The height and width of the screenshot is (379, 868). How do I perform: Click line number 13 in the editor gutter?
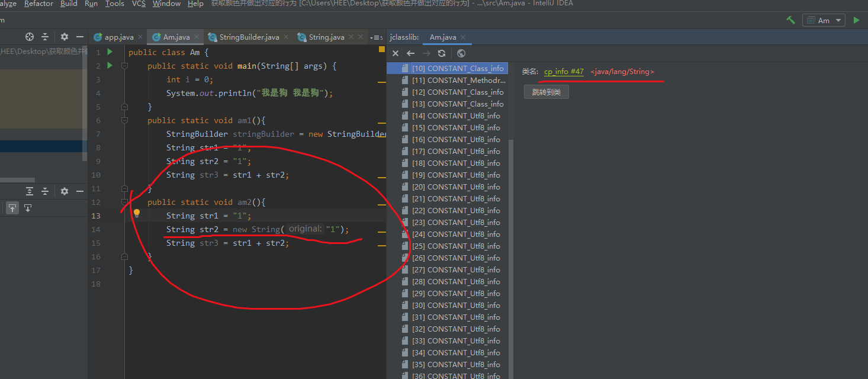[96, 216]
